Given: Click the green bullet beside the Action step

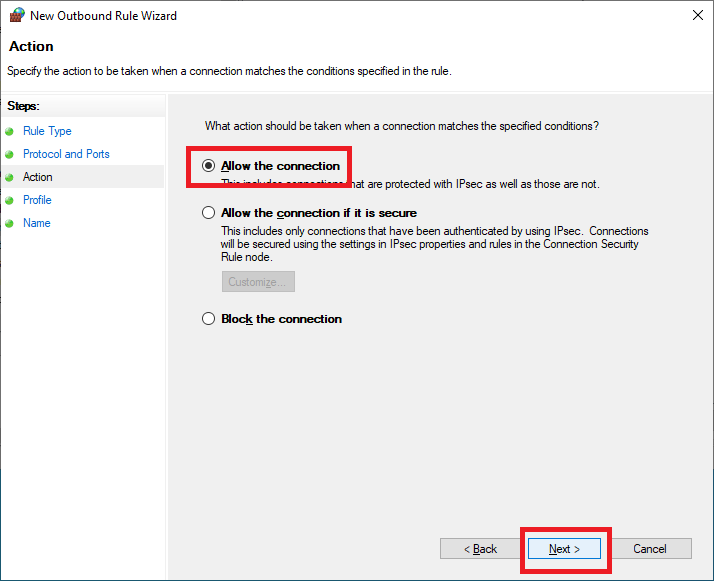Looking at the screenshot, I should [10, 177].
